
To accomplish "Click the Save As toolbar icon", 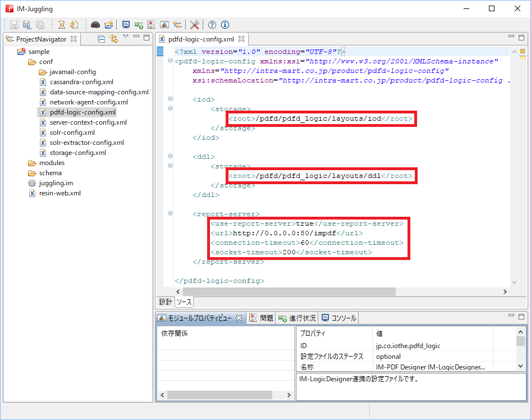I will [x=27, y=25].
